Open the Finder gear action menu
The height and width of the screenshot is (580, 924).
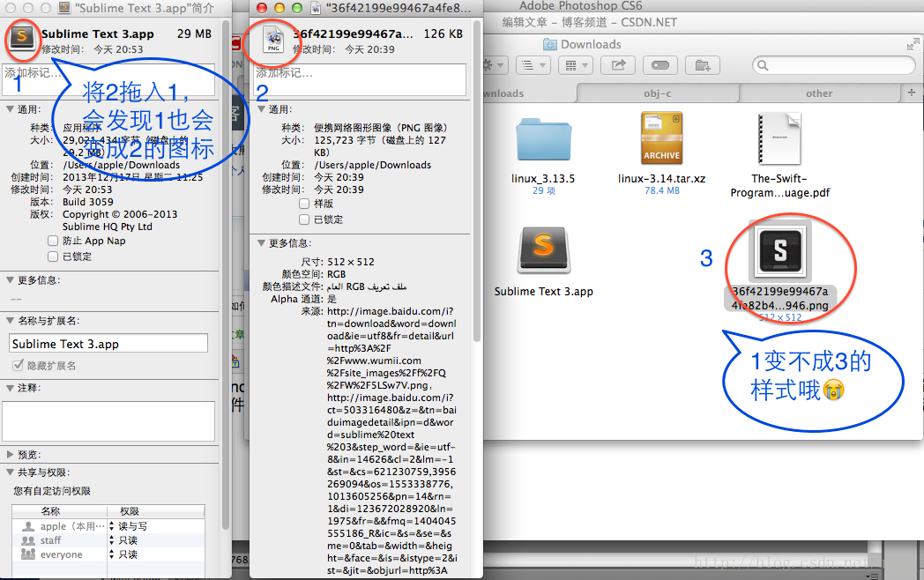coord(494,65)
